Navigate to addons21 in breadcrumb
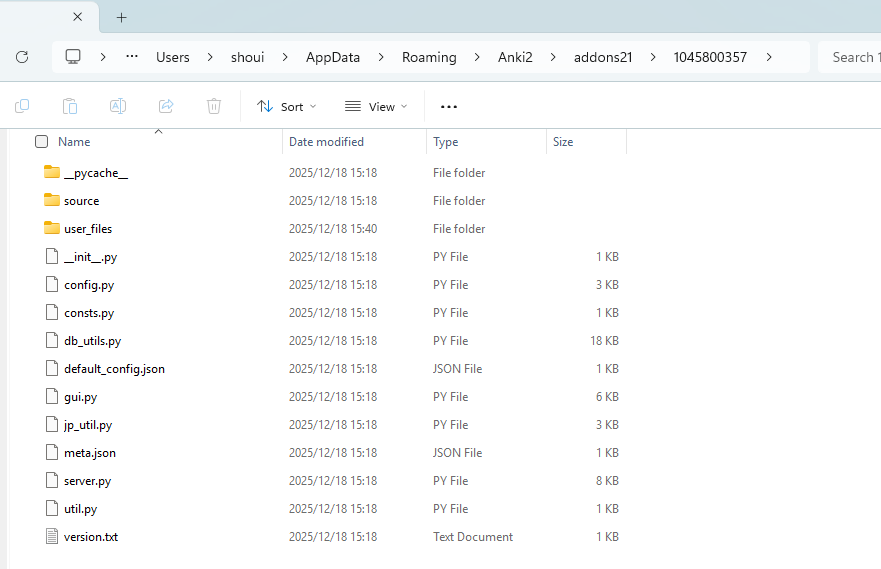Viewport: 881px width, 569px height. (x=603, y=57)
